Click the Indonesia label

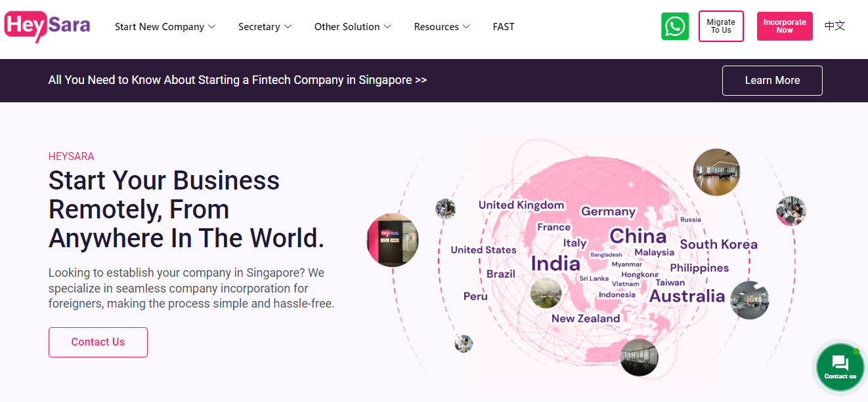617,295
